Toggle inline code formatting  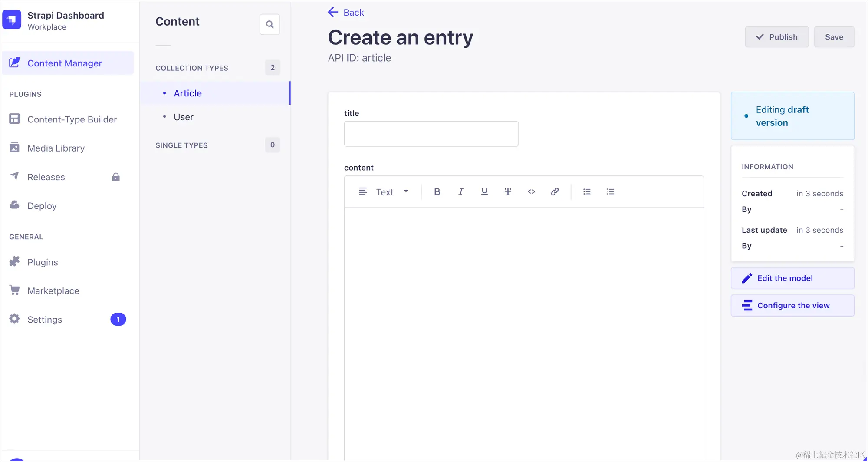click(x=531, y=191)
